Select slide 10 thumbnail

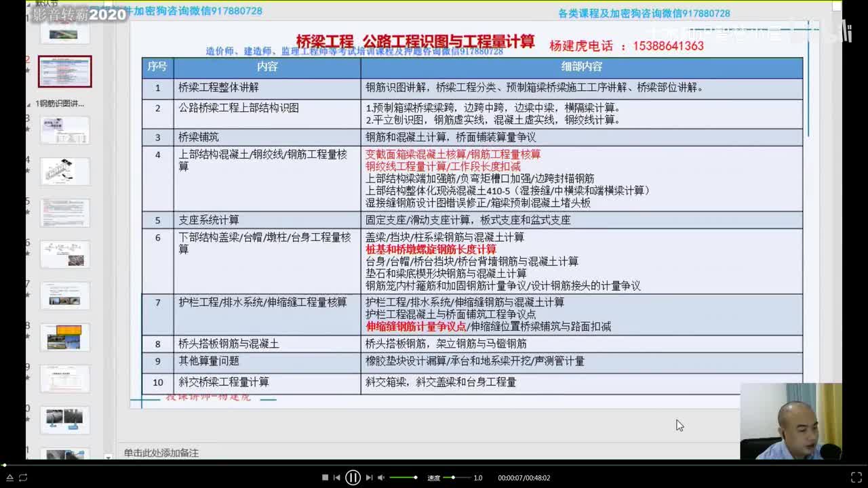point(64,420)
